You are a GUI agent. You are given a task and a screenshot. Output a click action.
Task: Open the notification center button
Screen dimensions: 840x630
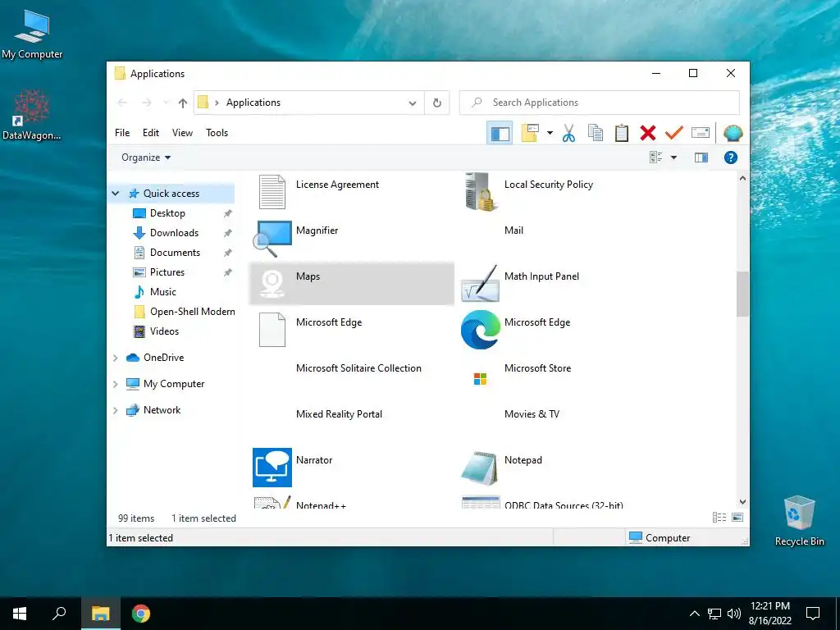(813, 614)
